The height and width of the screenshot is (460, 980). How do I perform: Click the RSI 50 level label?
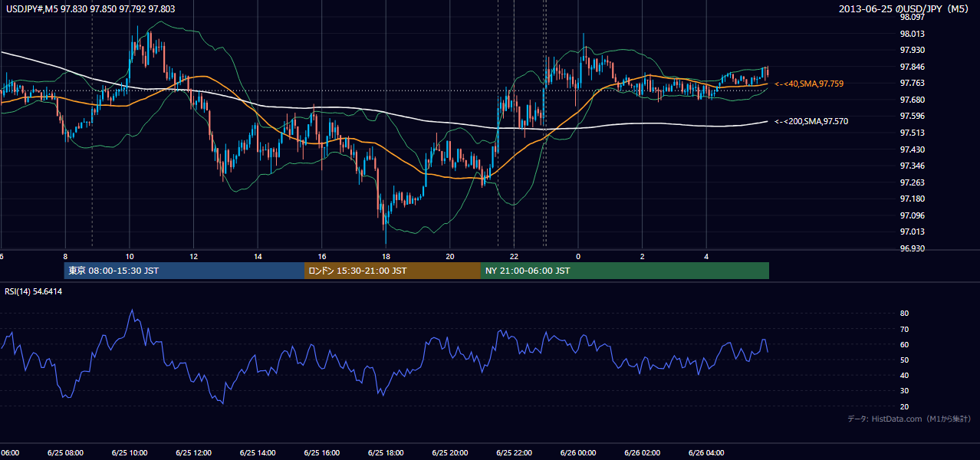(x=904, y=360)
